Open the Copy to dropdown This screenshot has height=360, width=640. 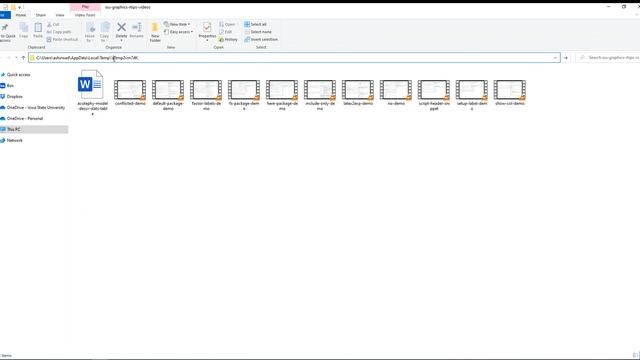104,32
